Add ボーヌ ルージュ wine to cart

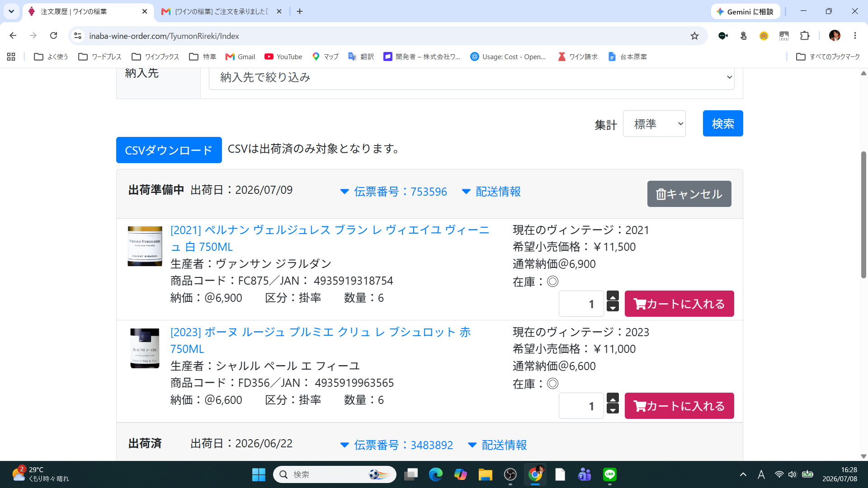[679, 406]
